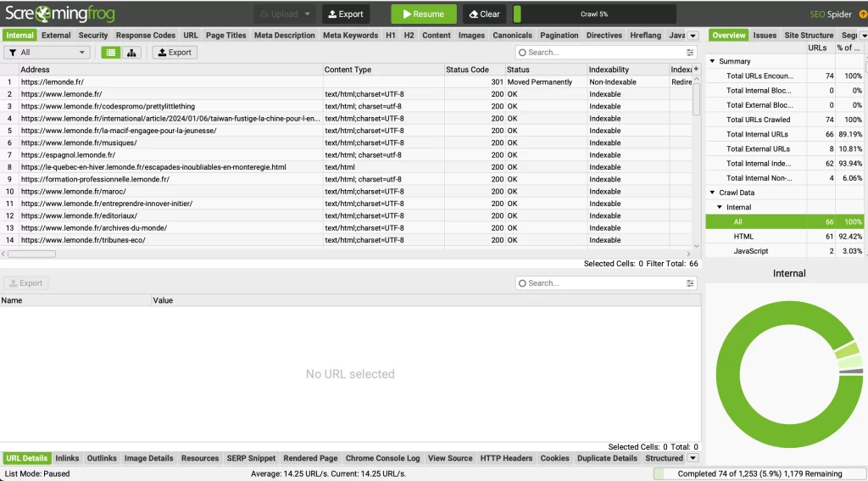Viewport: 868px width, 481px height.
Task: Open the View Source tab
Action: click(449, 458)
